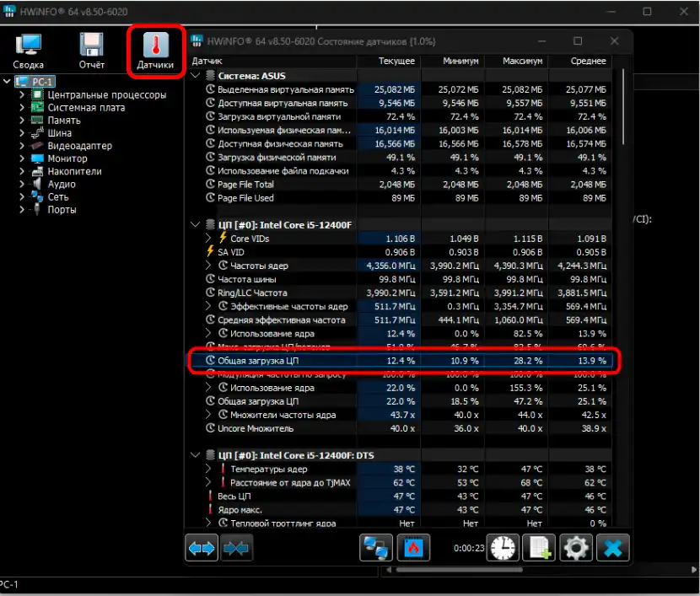Select the Page File Total row
This screenshot has width=700, height=596.
point(401,185)
